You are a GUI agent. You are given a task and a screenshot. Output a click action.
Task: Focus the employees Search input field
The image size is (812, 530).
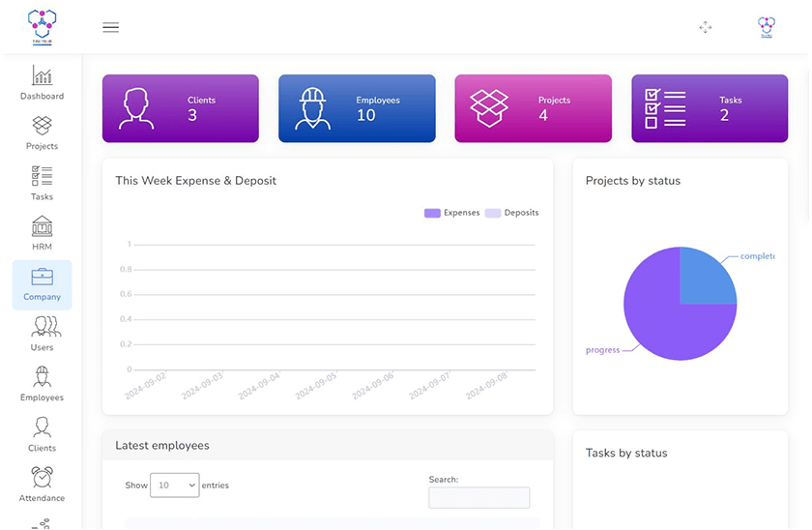coord(478,497)
